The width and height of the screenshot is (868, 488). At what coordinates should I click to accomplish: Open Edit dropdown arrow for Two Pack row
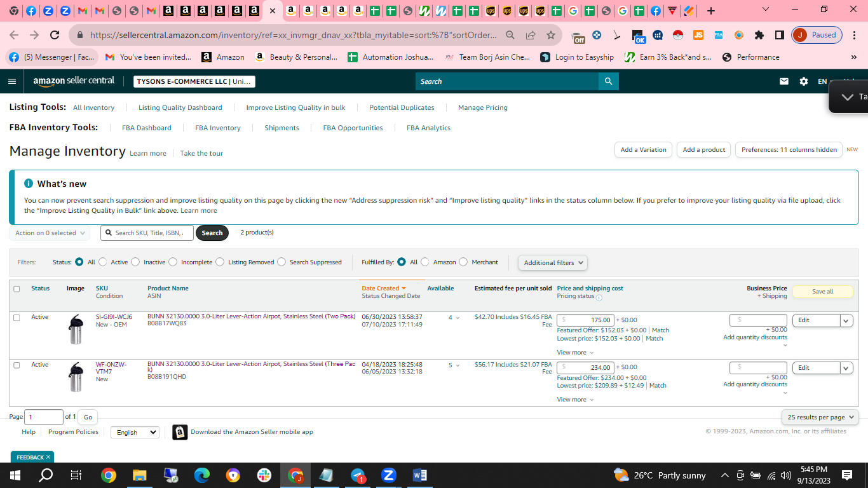pos(846,321)
